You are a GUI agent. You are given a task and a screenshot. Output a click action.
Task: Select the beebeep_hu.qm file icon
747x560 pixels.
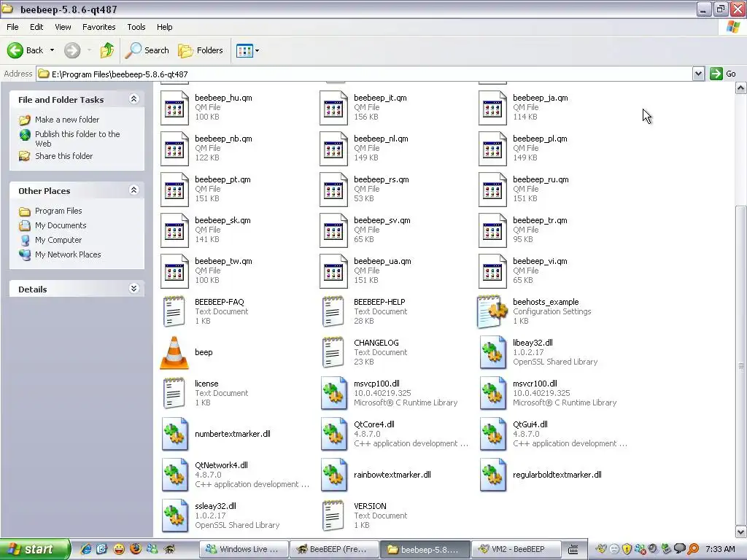(174, 108)
